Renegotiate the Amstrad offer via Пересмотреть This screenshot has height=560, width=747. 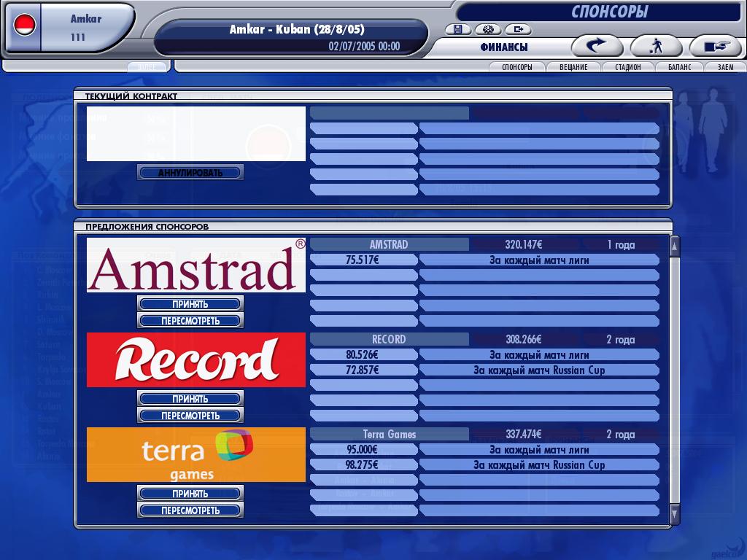(x=190, y=321)
